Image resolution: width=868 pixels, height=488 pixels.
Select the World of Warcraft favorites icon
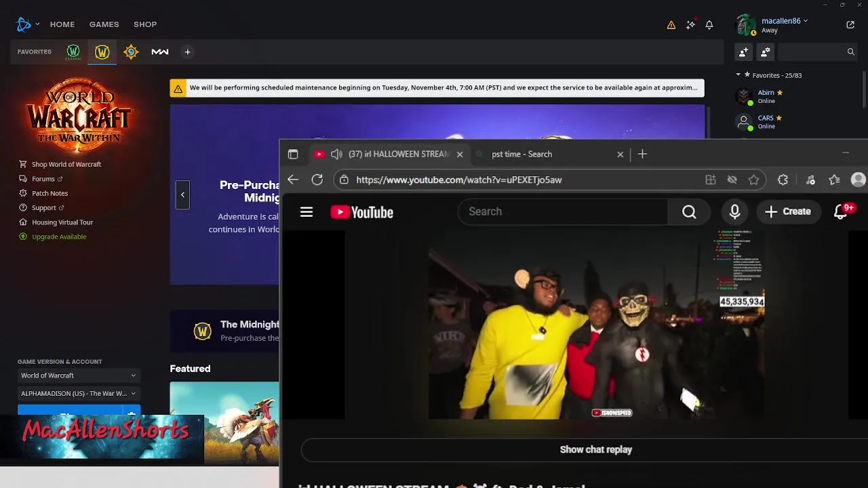click(102, 52)
